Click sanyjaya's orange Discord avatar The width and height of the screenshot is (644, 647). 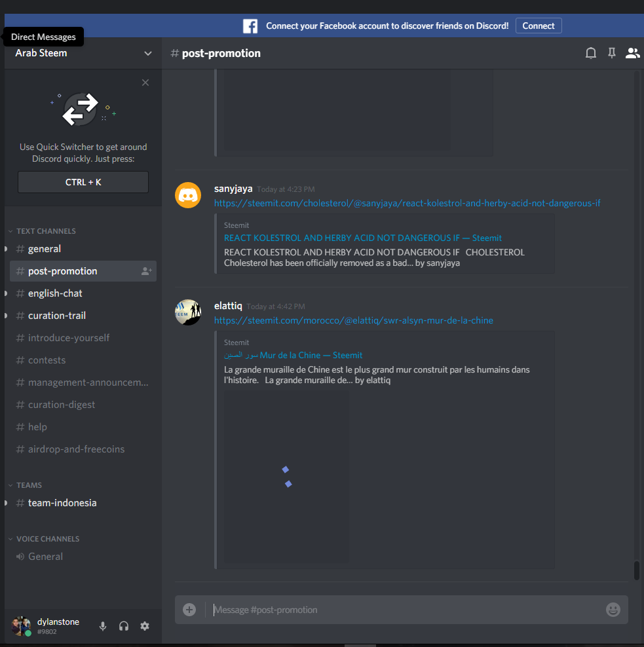(188, 195)
